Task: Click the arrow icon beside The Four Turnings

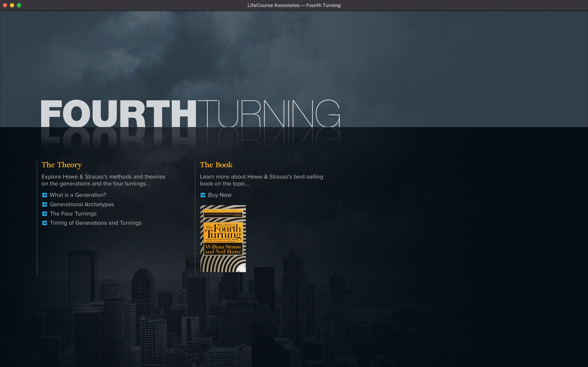Action: point(45,214)
